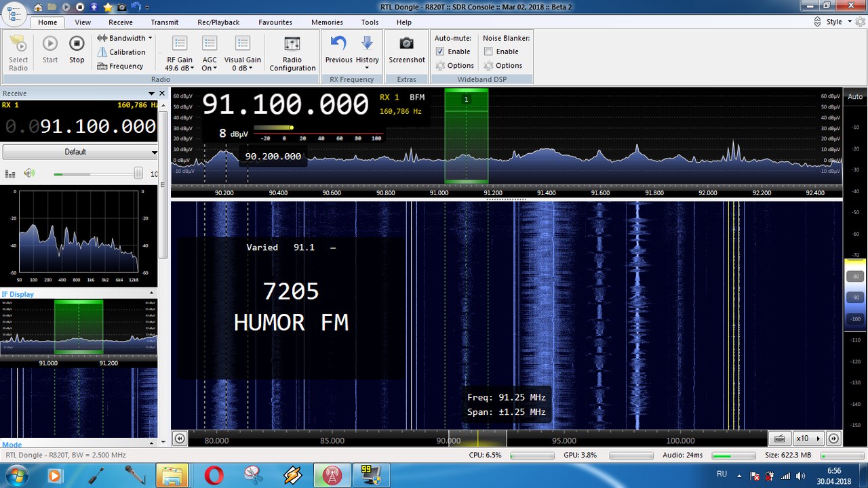Image resolution: width=868 pixels, height=488 pixels.
Task: Click the star favourites icon in quick access toolbar
Action: [x=108, y=7]
